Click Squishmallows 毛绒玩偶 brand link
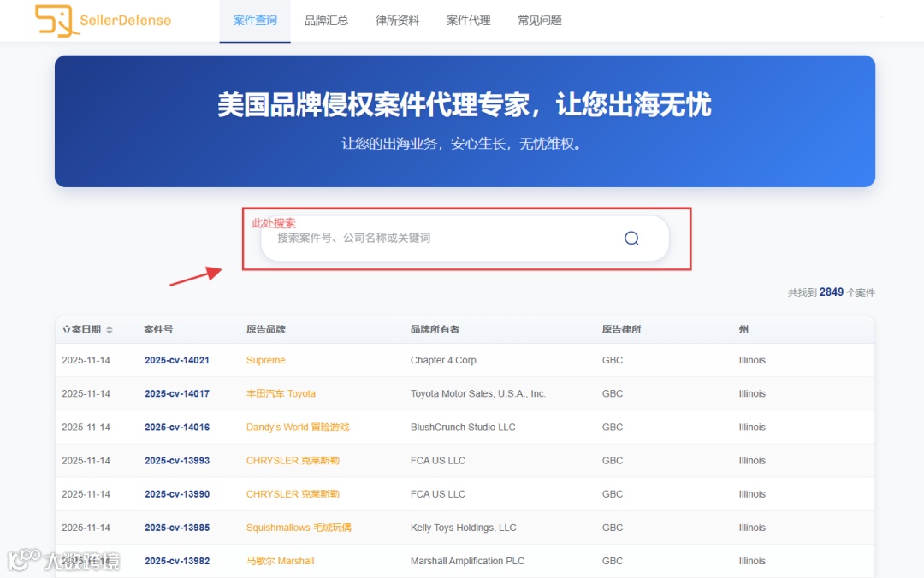 (x=299, y=528)
